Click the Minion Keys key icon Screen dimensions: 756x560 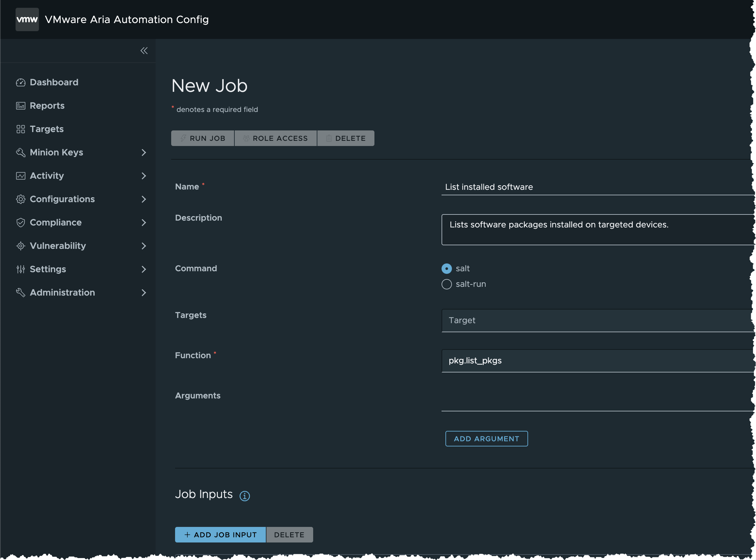click(x=21, y=152)
